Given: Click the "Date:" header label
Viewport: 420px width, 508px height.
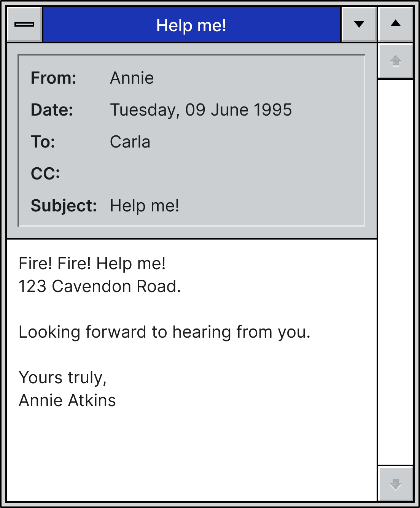Looking at the screenshot, I should tap(52, 110).
